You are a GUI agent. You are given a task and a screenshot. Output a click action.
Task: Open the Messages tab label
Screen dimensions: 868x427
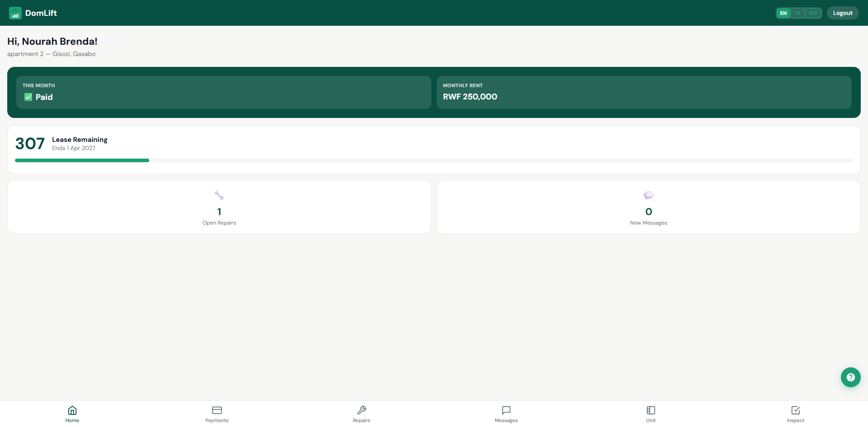click(506, 421)
